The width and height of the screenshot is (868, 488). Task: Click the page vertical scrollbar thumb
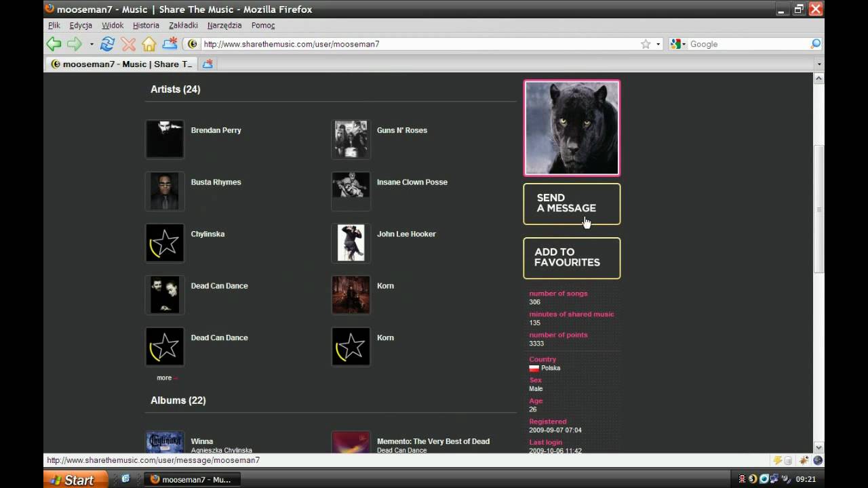[818, 209]
